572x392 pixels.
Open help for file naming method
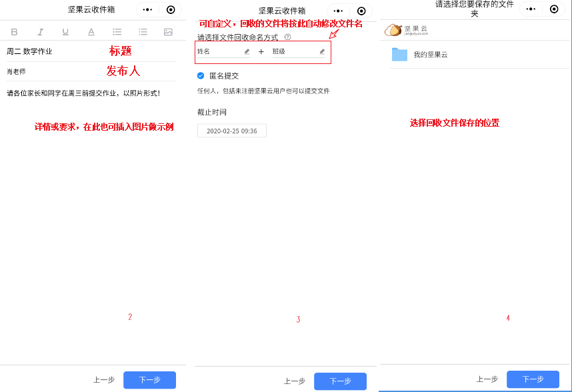coord(287,37)
